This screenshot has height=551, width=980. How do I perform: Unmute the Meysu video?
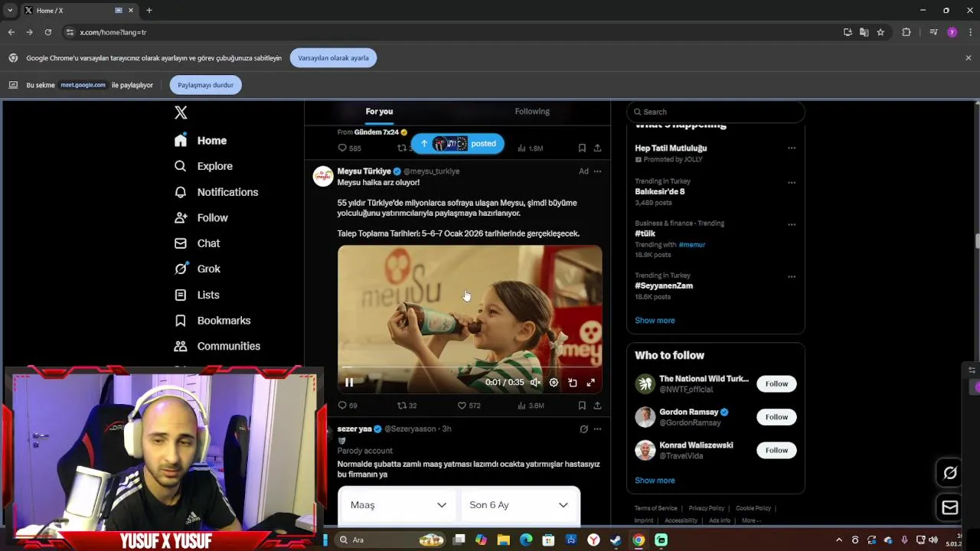click(535, 383)
